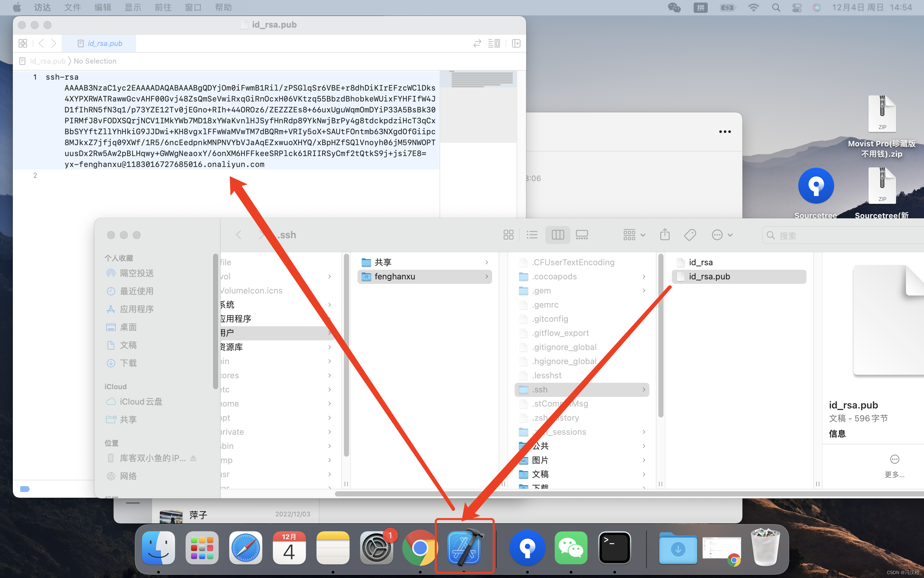Open Control Center in menu bar

[x=797, y=7]
